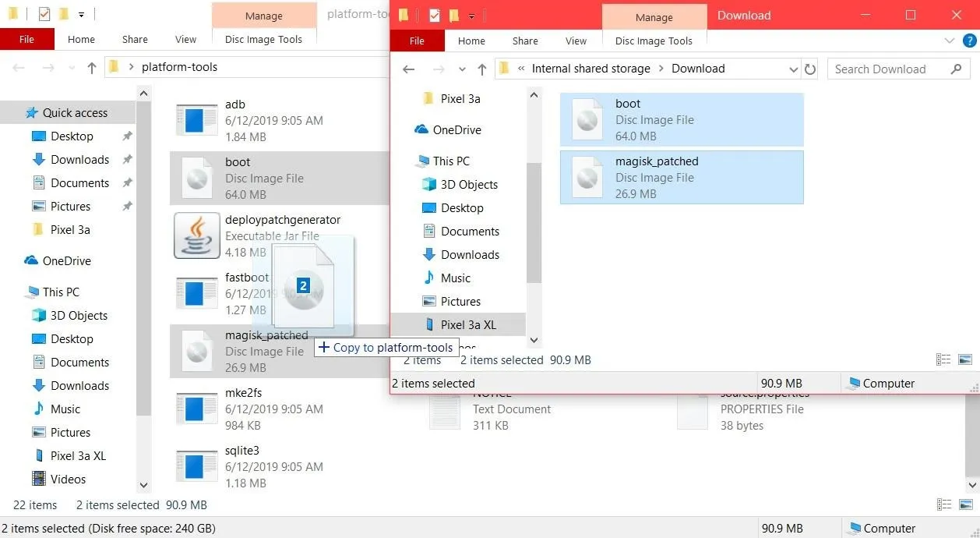Open address history dropdown in Download window

coord(794,69)
